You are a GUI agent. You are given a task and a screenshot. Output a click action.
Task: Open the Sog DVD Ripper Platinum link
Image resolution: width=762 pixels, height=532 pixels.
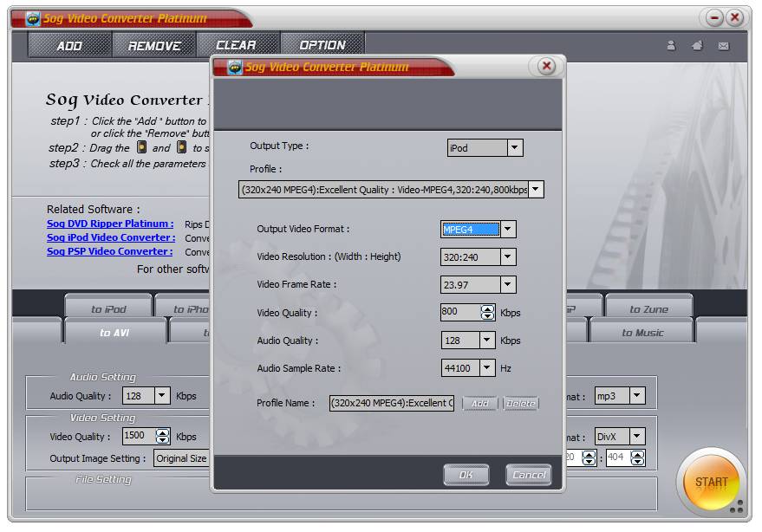(x=110, y=224)
